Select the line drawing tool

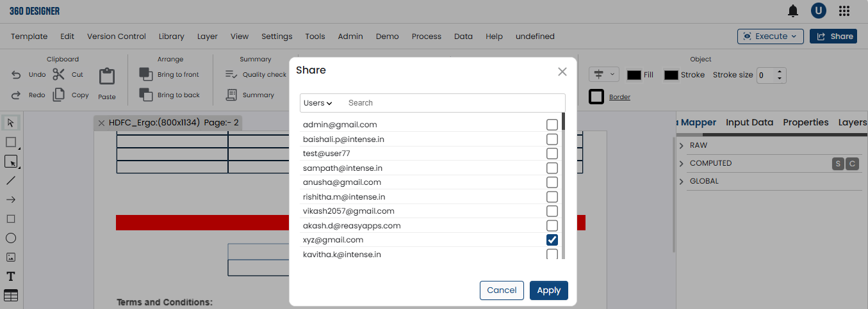pyautogui.click(x=11, y=180)
